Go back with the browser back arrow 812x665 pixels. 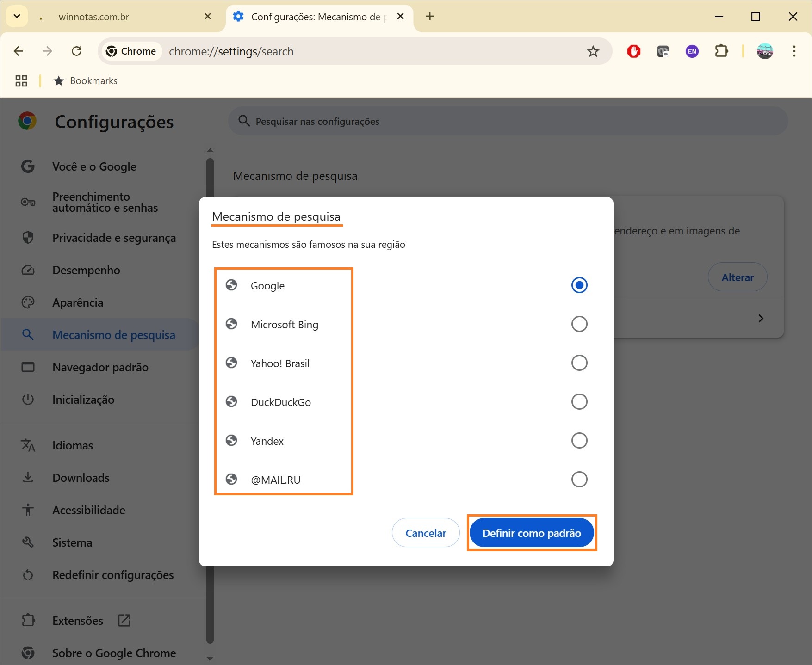click(x=19, y=51)
